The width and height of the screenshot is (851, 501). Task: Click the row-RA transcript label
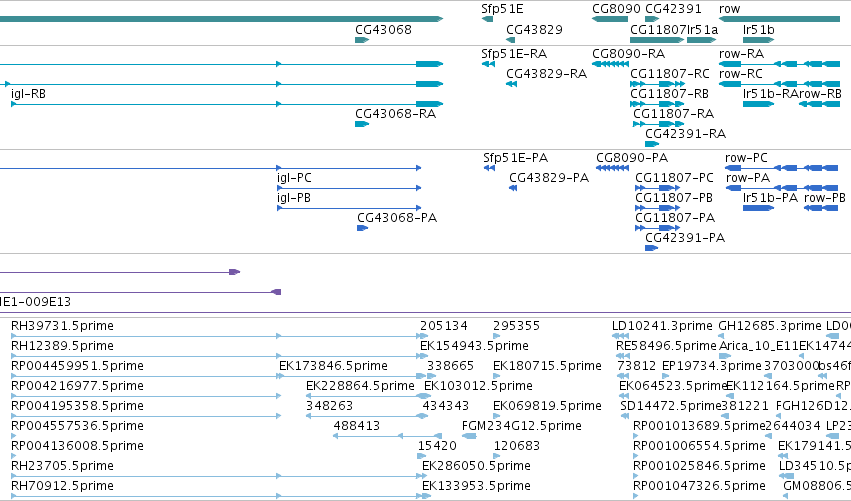click(x=741, y=54)
